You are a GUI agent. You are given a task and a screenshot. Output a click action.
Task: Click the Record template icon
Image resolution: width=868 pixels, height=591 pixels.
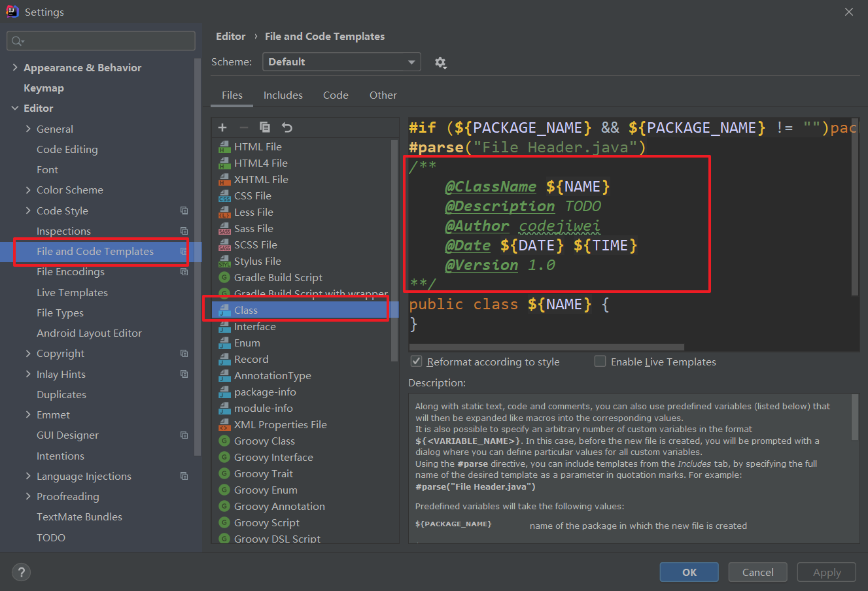[x=224, y=360]
